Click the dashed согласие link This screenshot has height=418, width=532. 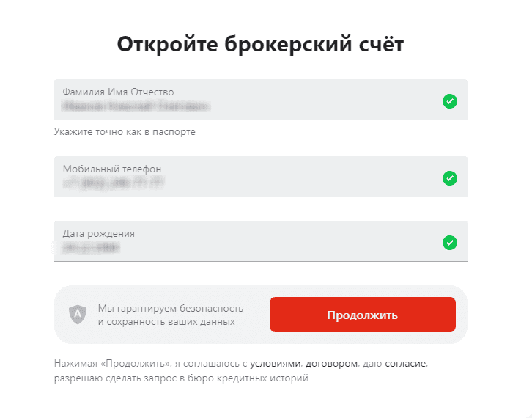coord(404,364)
